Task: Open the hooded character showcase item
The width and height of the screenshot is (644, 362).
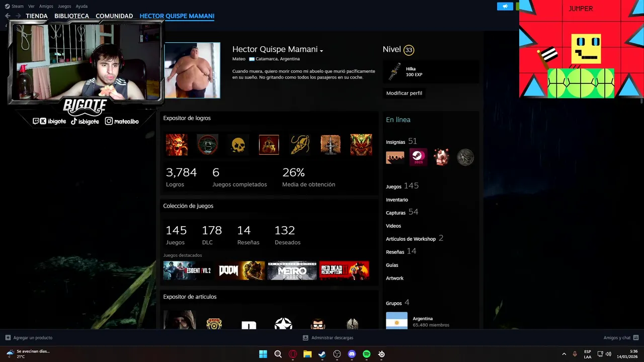Action: 180,320
